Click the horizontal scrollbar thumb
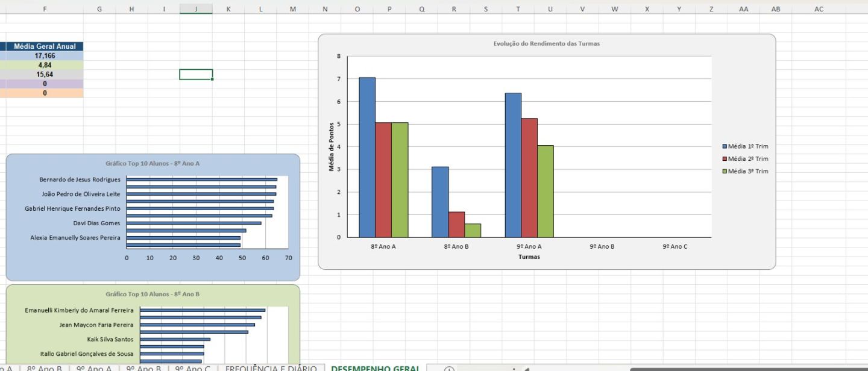This screenshot has width=868, height=371. pyautogui.click(x=747, y=369)
